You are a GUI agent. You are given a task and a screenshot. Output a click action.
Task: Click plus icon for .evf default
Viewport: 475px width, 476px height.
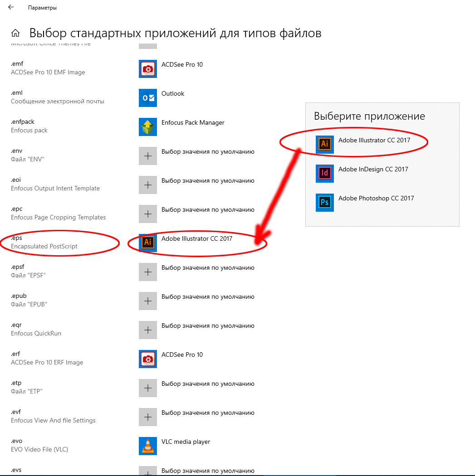[x=148, y=417]
